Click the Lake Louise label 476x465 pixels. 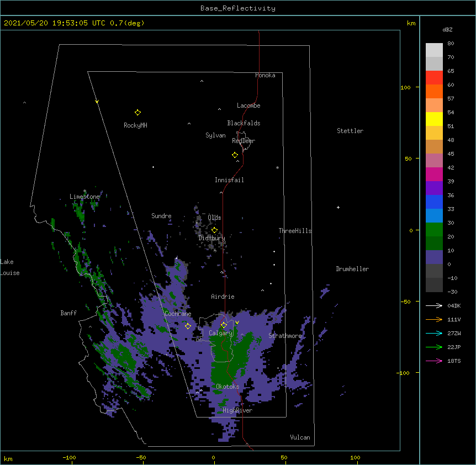10,267
